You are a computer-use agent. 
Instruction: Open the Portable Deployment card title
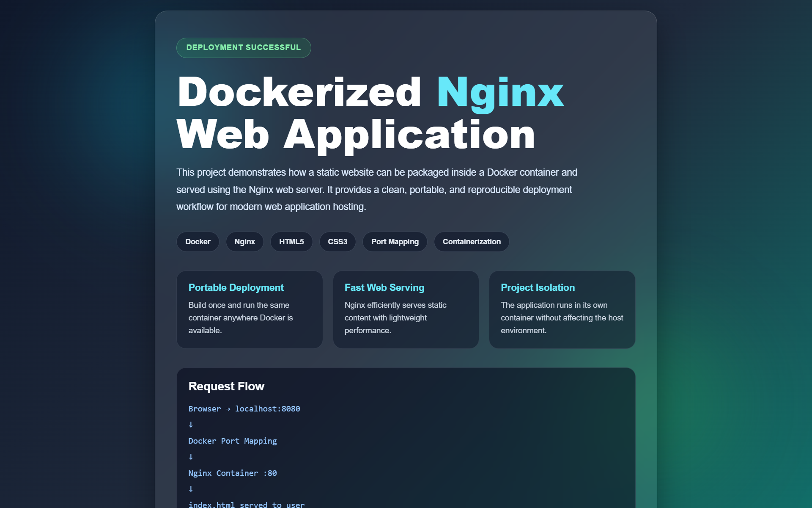tap(236, 287)
